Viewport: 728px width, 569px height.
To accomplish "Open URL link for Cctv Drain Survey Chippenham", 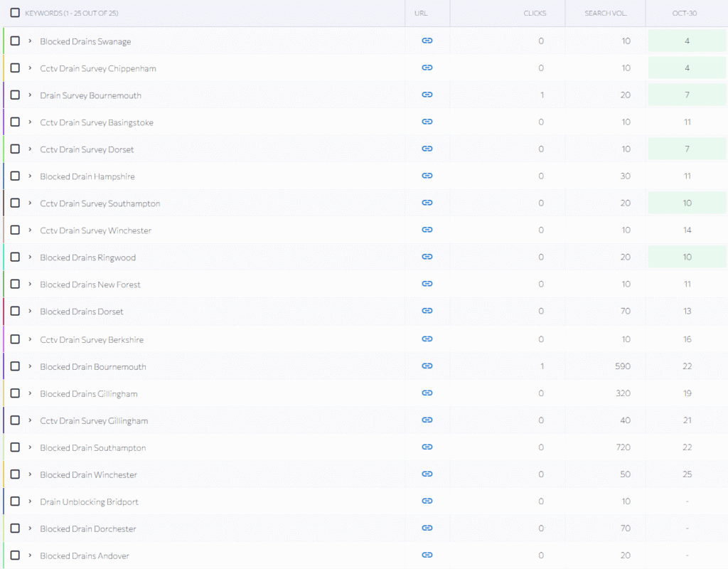I will 427,68.
